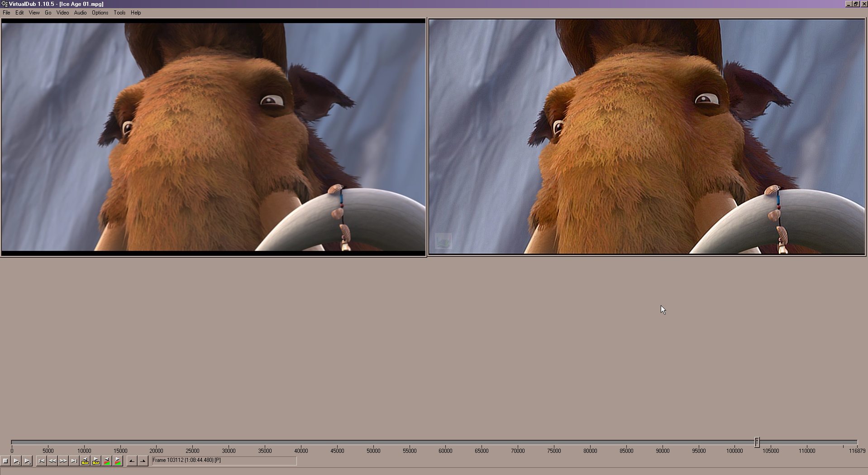Go to the next key frame
The image size is (868, 475).
tap(96, 461)
